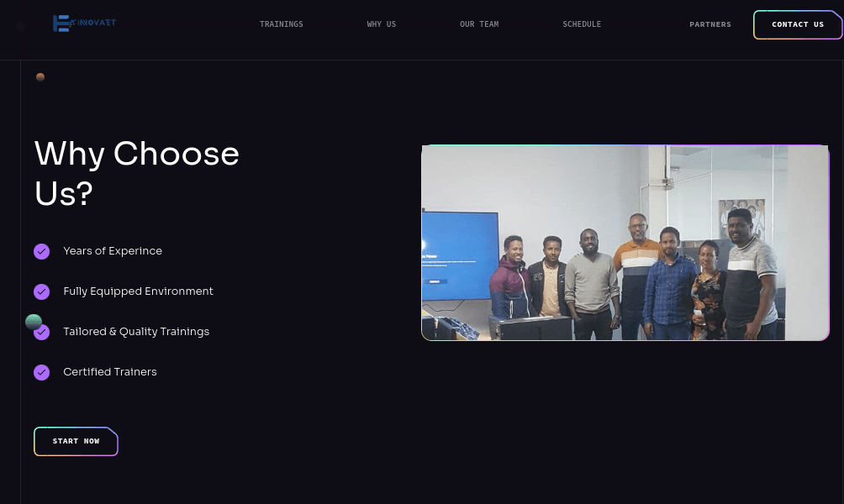Click the small orange dot below header
Viewport: 844px width, 504px height.
40,77
